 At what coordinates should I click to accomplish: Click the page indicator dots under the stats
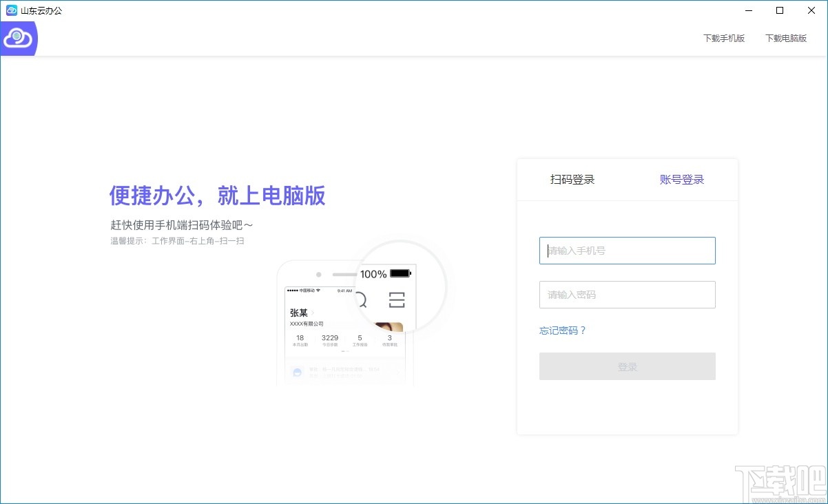[344, 350]
